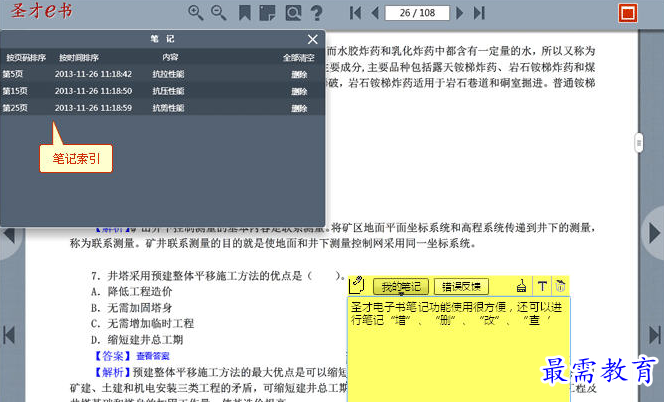The height and width of the screenshot is (402, 664).
Task: Delete the note on 第5页
Action: [299, 75]
